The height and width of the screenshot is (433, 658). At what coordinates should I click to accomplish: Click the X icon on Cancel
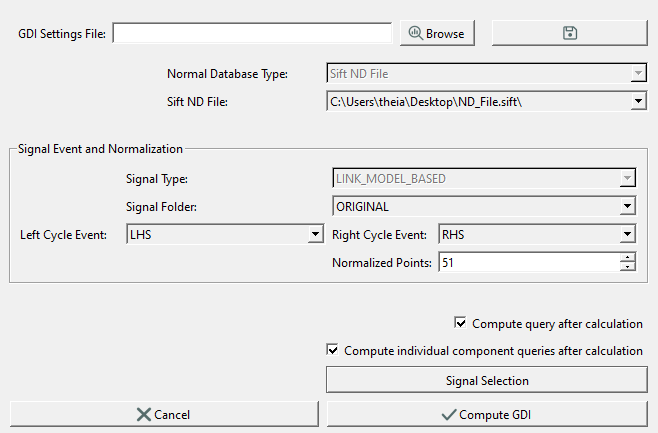(144, 415)
